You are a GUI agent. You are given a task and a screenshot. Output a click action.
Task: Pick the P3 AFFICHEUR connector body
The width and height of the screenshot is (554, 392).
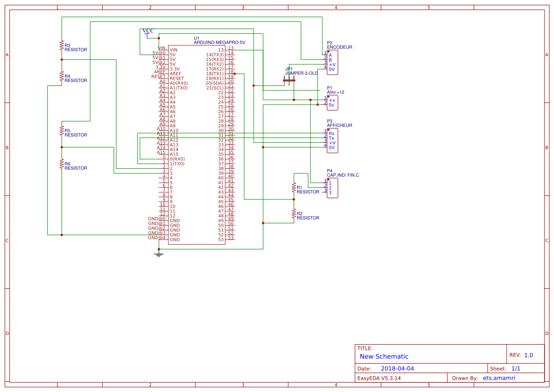(333, 141)
